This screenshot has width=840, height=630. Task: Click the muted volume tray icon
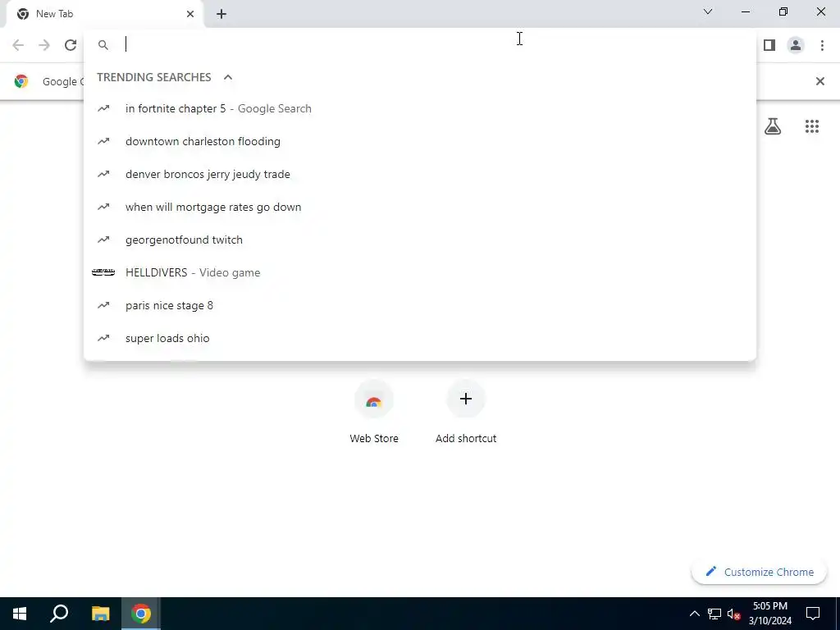[734, 614]
